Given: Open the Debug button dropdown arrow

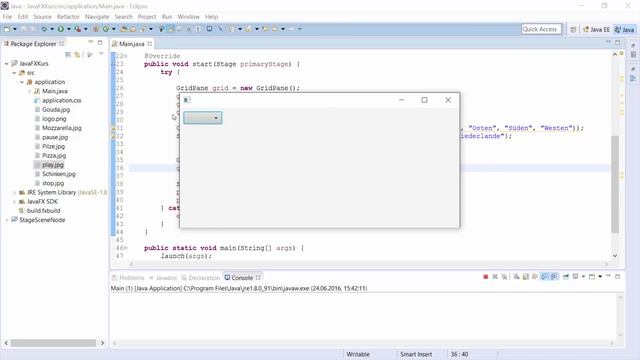Looking at the screenshot, I should tap(52, 29).
